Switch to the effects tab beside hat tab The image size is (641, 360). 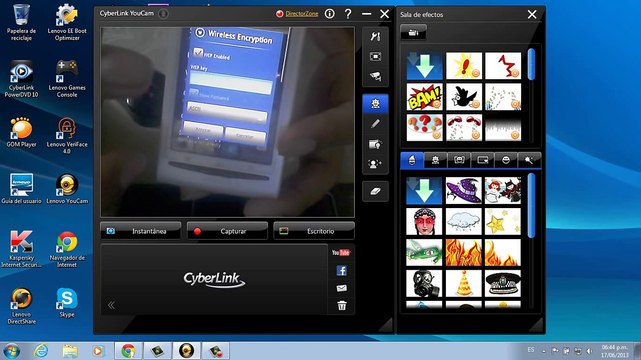click(435, 160)
